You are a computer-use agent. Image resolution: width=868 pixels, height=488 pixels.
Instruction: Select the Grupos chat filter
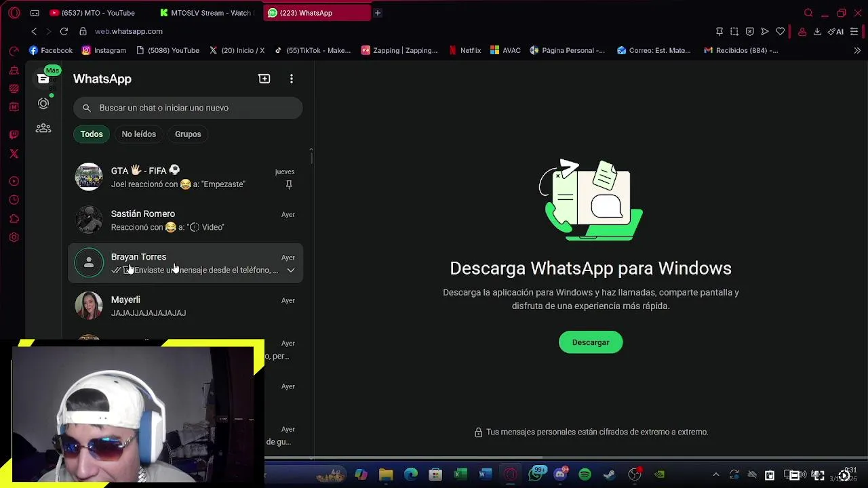point(188,134)
